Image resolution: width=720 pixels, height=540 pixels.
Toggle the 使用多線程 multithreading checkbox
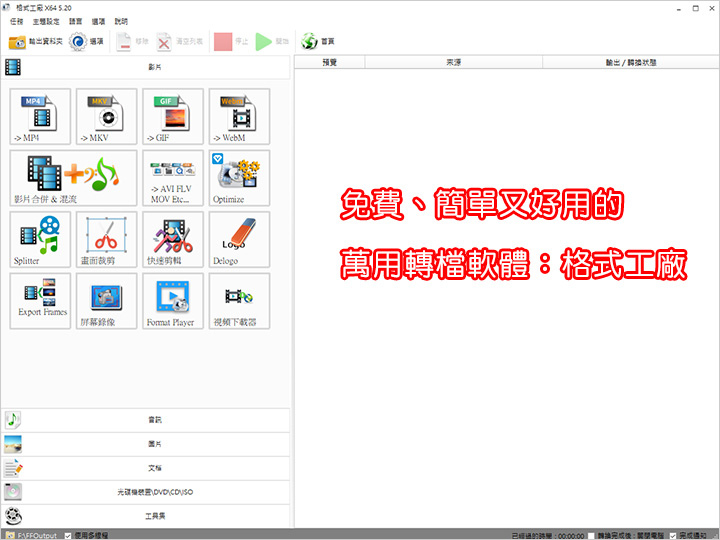point(68,535)
